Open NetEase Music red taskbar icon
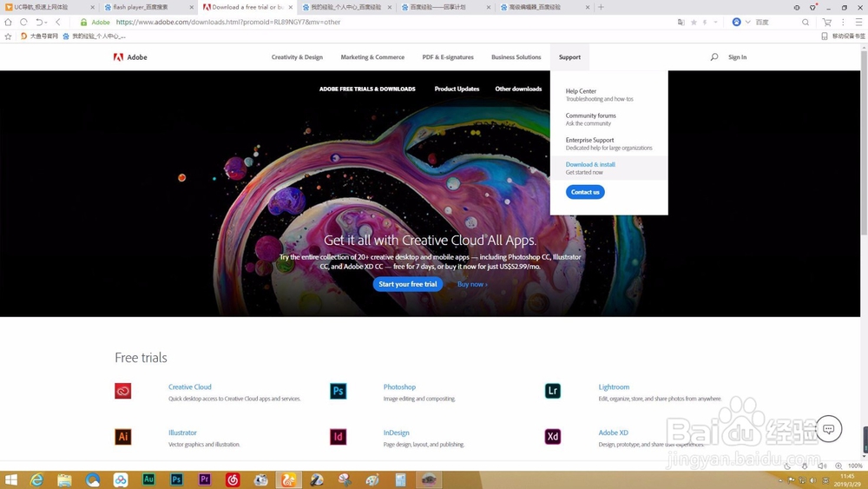Image resolution: width=868 pixels, height=489 pixels. (233, 479)
